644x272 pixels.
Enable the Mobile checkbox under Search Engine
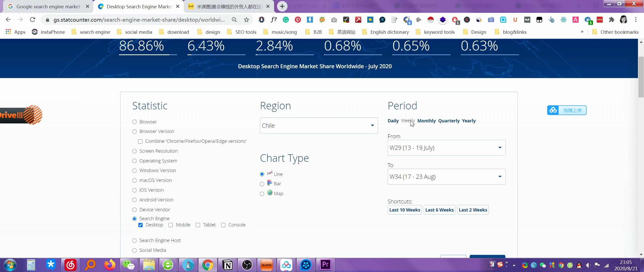coord(171,225)
